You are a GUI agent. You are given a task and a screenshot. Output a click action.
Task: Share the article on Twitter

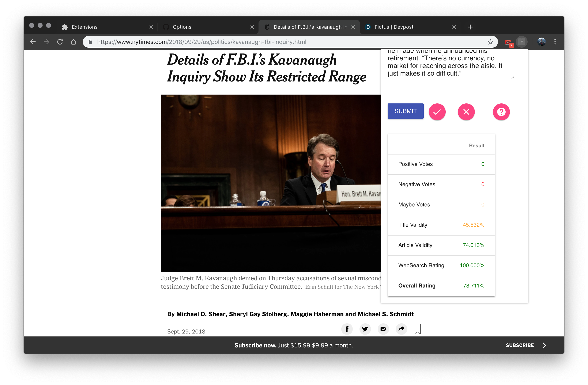(365, 329)
